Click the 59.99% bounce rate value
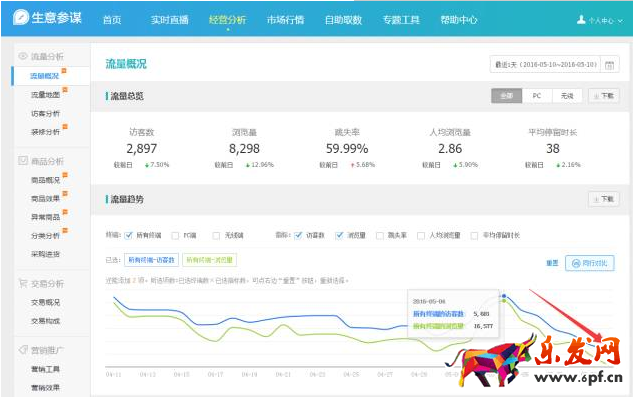Viewport: 633px width, 398px height. (x=347, y=149)
